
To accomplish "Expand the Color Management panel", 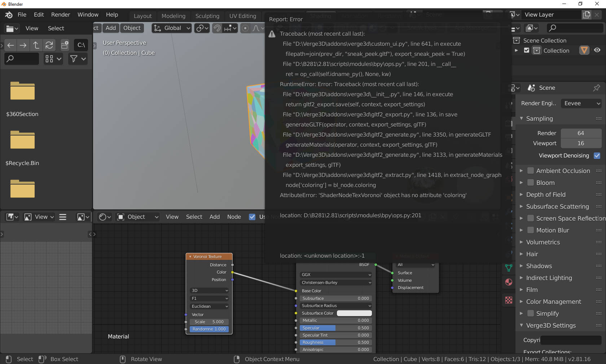I will (x=553, y=302).
